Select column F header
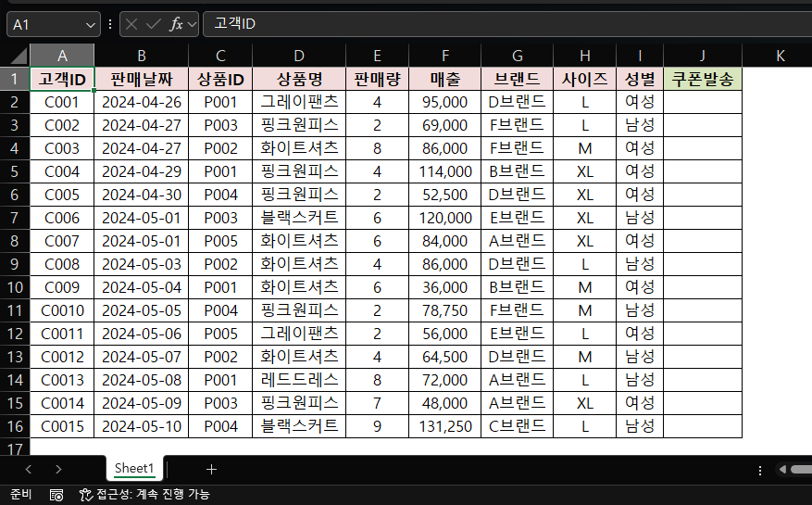 tap(444, 55)
